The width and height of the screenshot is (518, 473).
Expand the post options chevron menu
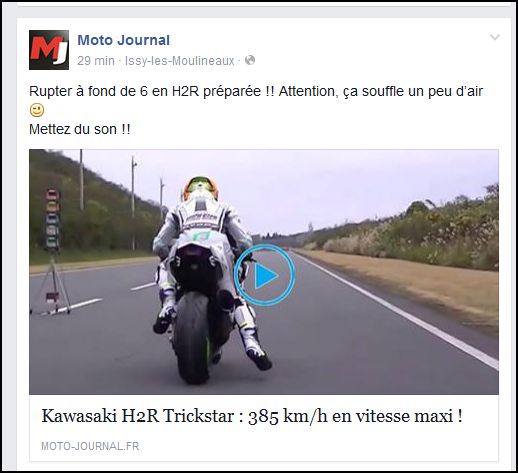pyautogui.click(x=495, y=37)
